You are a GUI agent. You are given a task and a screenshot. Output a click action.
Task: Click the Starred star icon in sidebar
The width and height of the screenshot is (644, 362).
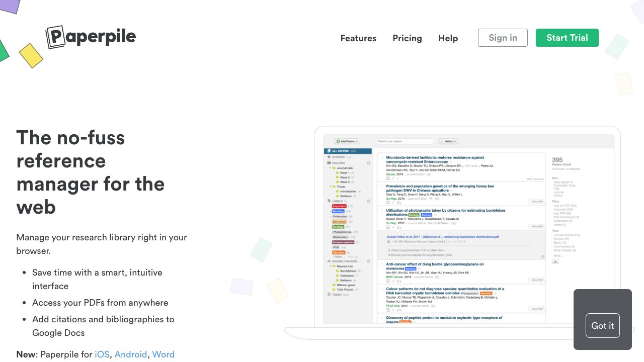[x=329, y=157]
